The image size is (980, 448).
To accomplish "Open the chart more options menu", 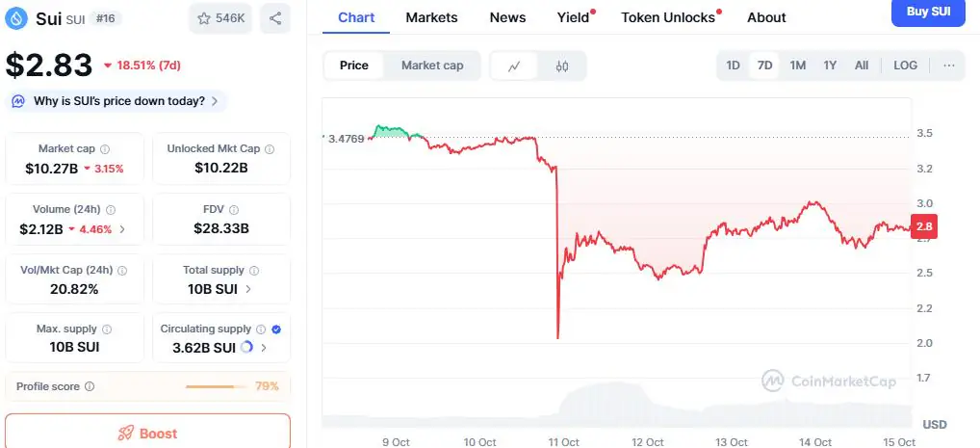I will (949, 66).
